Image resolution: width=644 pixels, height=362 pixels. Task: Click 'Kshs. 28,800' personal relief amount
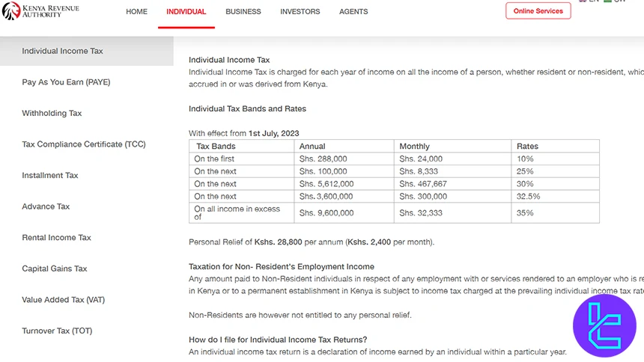278,242
